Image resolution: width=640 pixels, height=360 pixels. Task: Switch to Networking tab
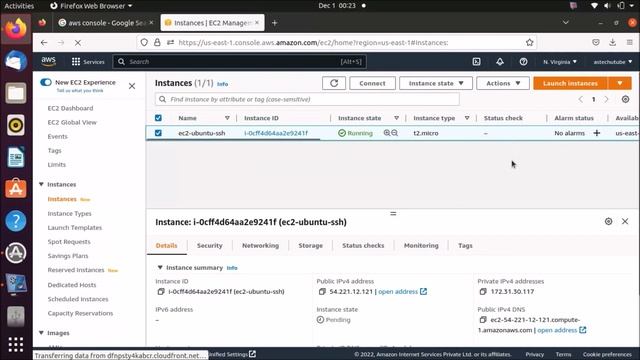pos(260,245)
